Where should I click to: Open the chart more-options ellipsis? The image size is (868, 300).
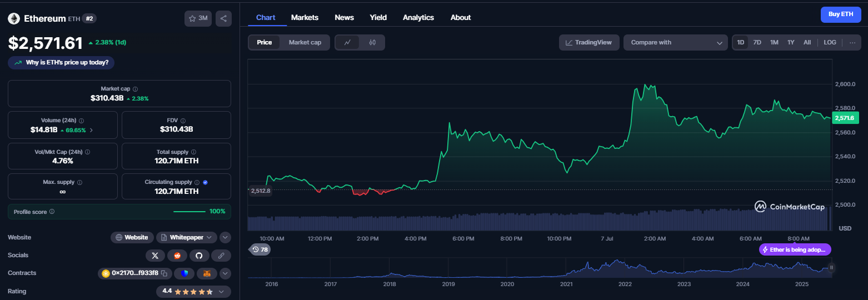(x=852, y=42)
